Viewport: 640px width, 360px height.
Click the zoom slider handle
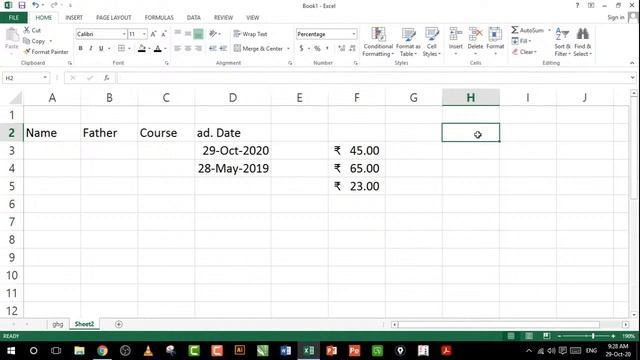[593, 336]
